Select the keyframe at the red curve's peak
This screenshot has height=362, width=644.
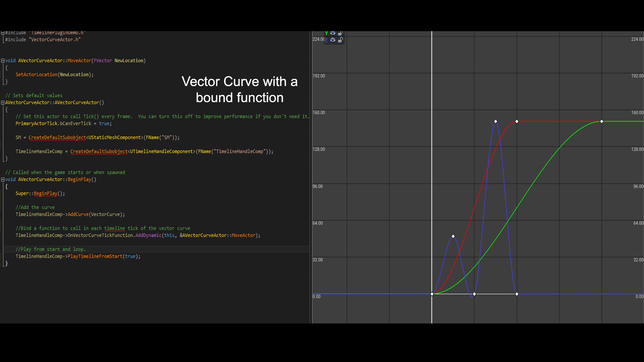click(517, 122)
